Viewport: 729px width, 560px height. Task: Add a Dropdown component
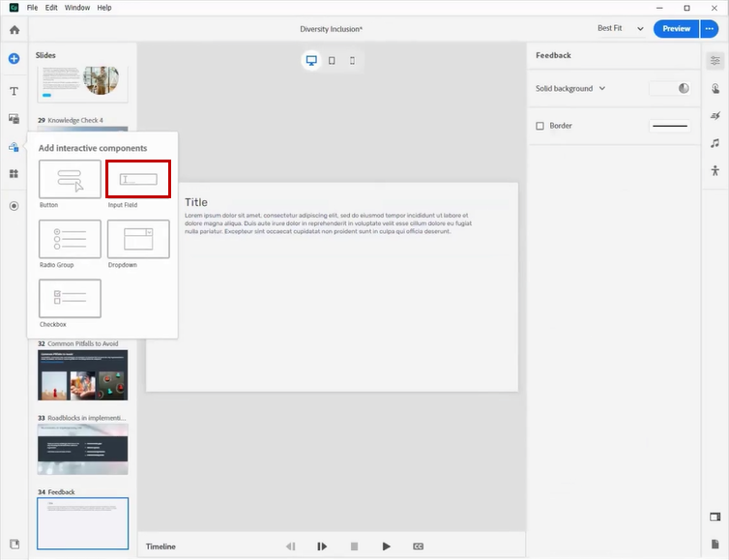138,239
